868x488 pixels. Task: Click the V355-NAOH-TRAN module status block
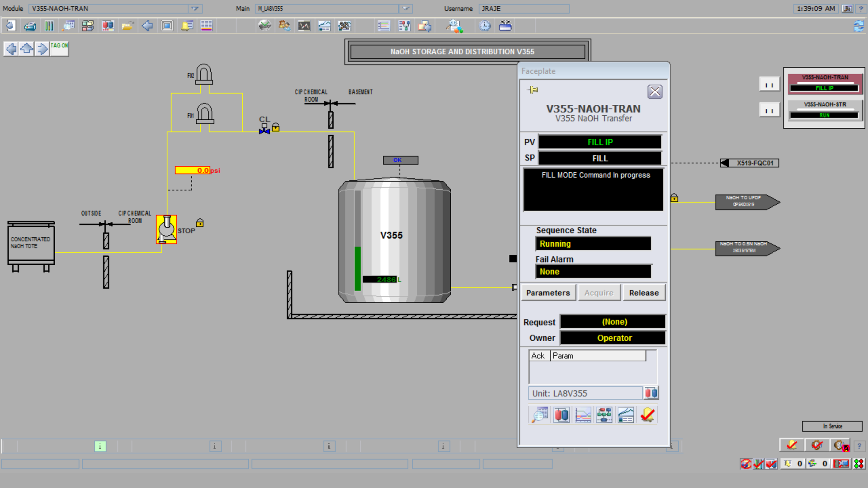[x=825, y=84]
